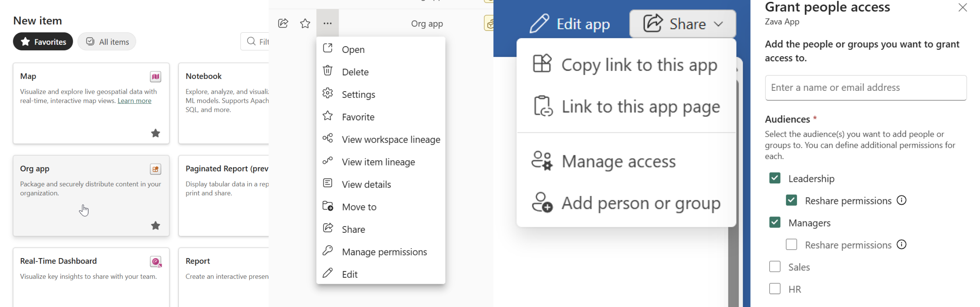Uncheck the Leadership audience checkbox
The height and width of the screenshot is (307, 980).
click(x=774, y=178)
